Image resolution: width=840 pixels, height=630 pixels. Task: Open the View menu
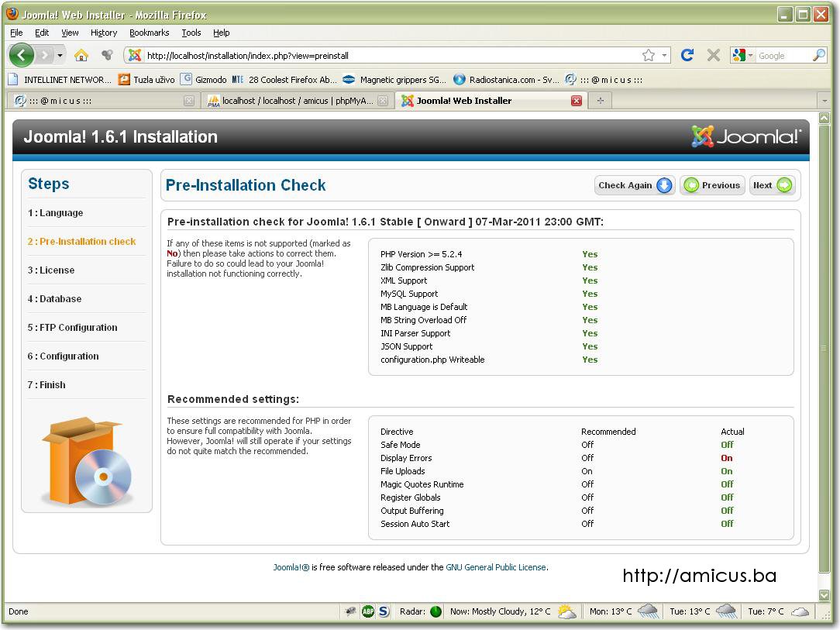(x=70, y=33)
